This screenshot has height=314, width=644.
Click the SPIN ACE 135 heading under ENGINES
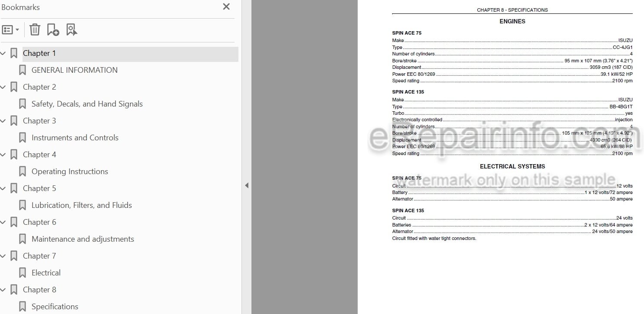408,92
